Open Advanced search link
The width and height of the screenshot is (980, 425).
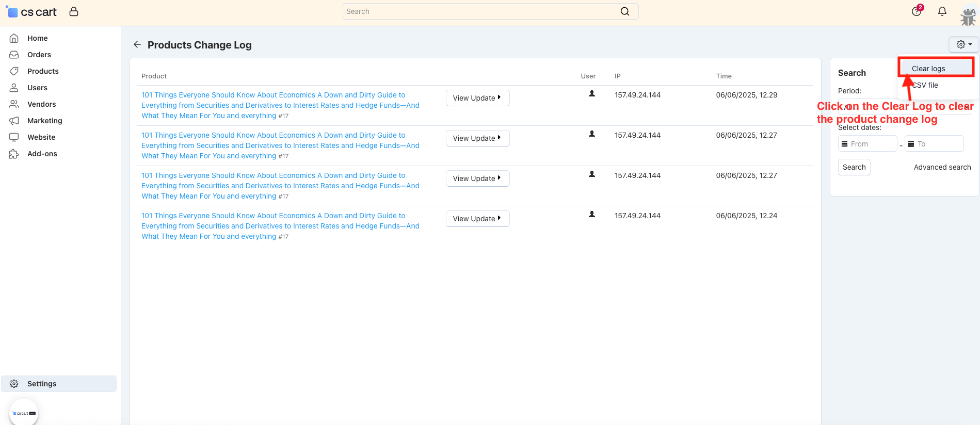click(x=942, y=167)
